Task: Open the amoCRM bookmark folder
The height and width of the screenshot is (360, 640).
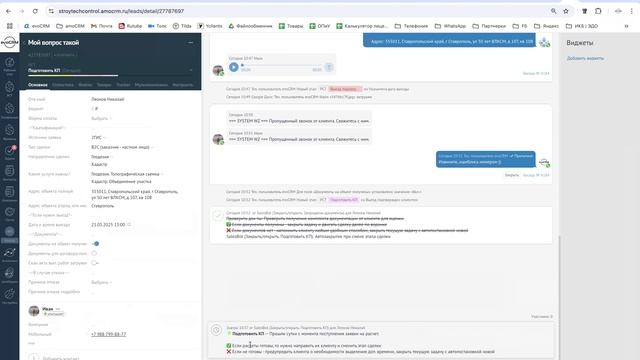Action: point(70,26)
